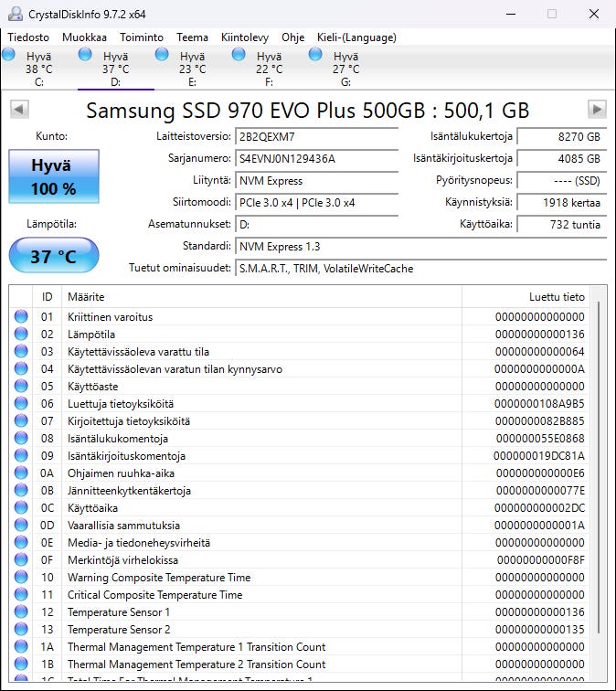
Task: Click status orb for Temperature Sensor 1
Action: point(21,612)
